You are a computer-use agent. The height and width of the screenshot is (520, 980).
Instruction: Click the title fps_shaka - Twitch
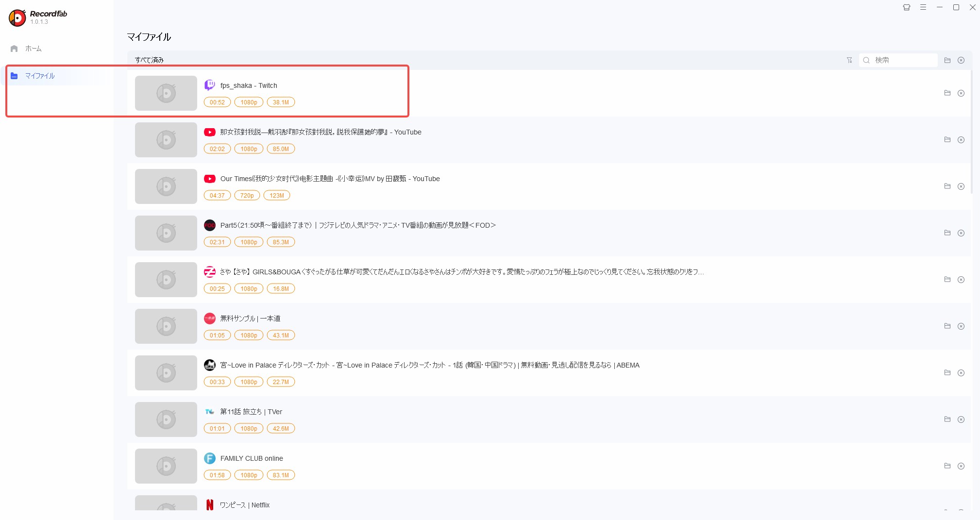249,85
